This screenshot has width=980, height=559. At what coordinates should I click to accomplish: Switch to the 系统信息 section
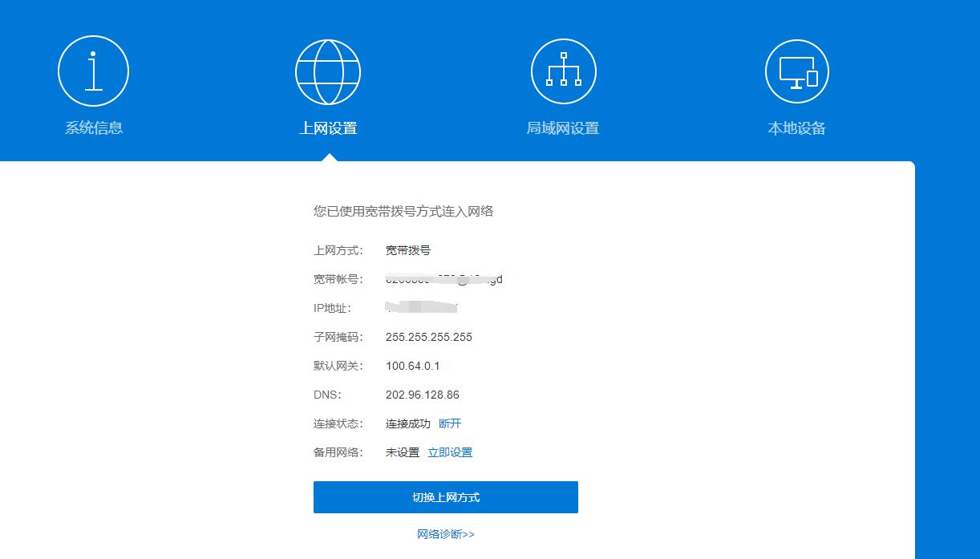[93, 128]
